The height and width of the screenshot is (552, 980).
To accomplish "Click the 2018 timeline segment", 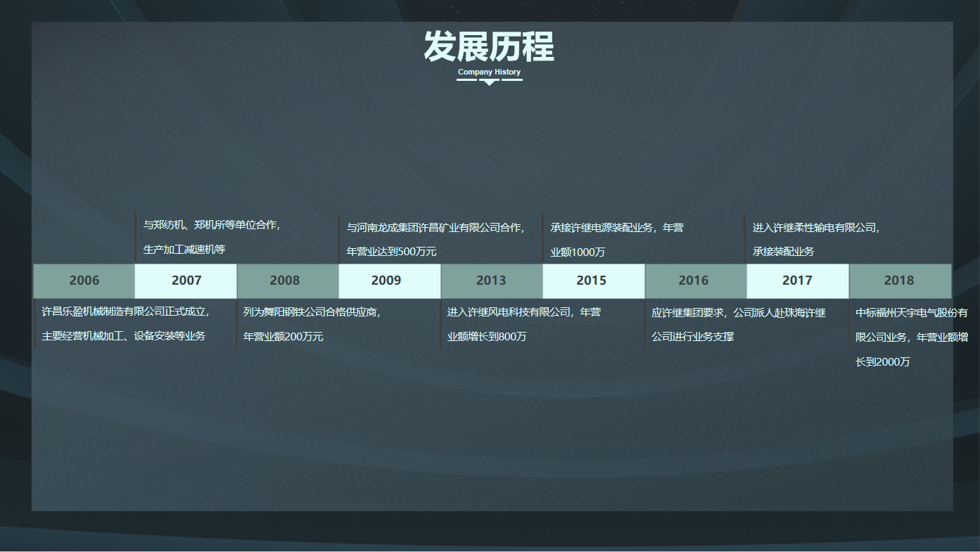I will 900,281.
